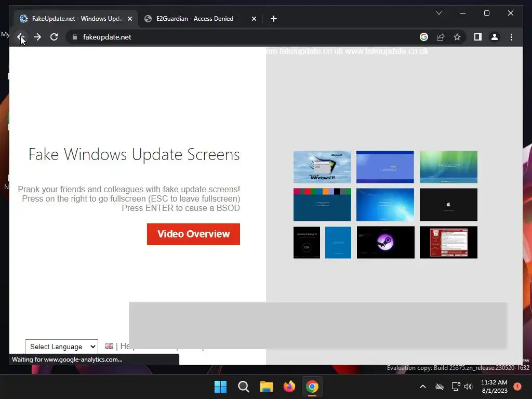
Task: Open Windows Search from taskbar
Action: [x=244, y=387]
